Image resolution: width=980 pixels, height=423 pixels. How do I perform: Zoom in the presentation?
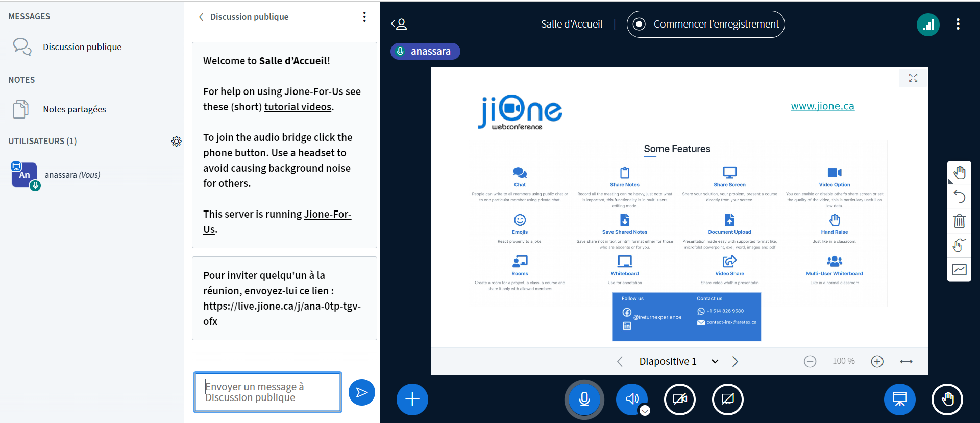[x=877, y=362]
